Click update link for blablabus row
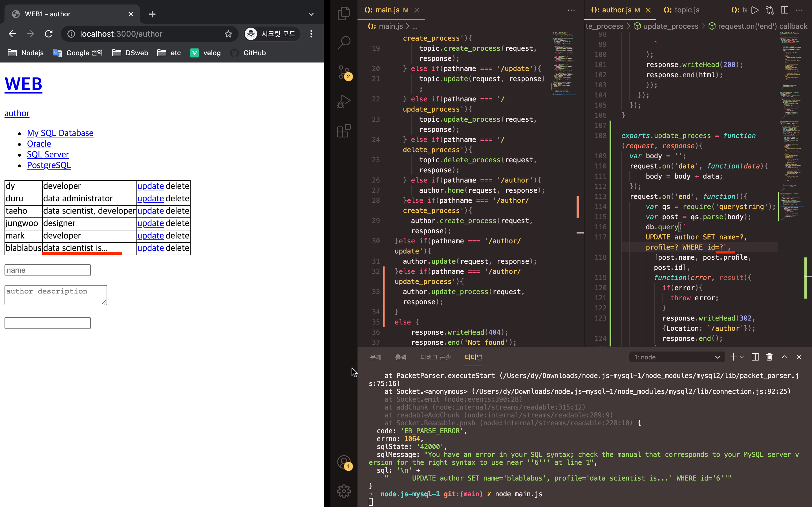Screen dimensions: 812x507 click(150, 248)
